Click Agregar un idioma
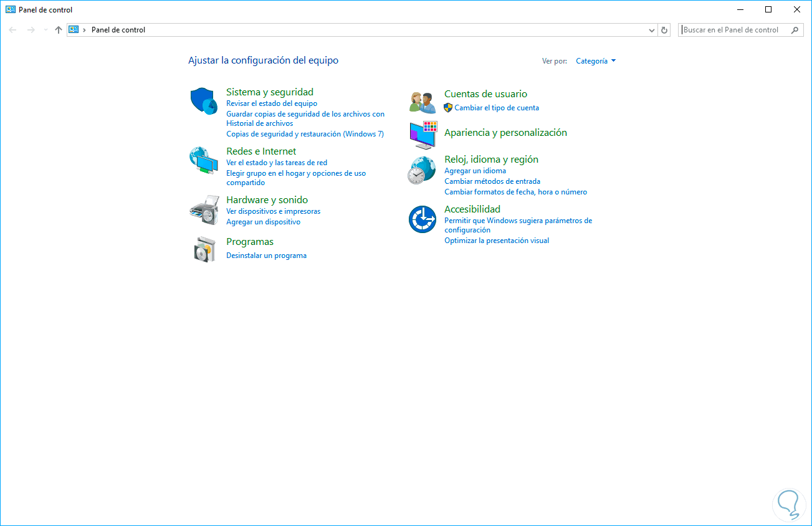The image size is (812, 526). pos(475,171)
